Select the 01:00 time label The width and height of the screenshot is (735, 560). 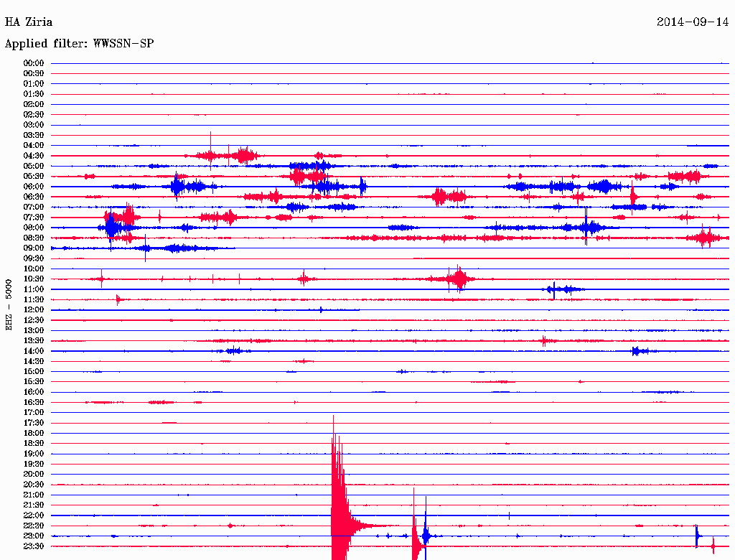[x=34, y=83]
